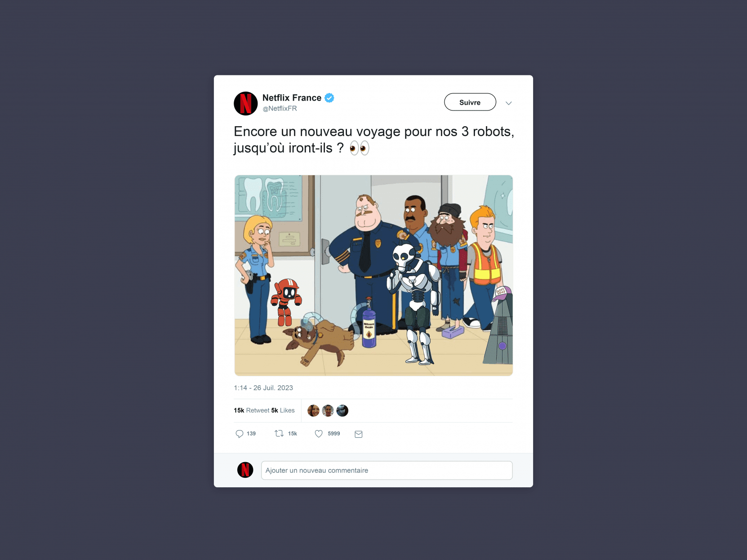Click the blue verified badge icon
The image size is (747, 560).
(329, 98)
